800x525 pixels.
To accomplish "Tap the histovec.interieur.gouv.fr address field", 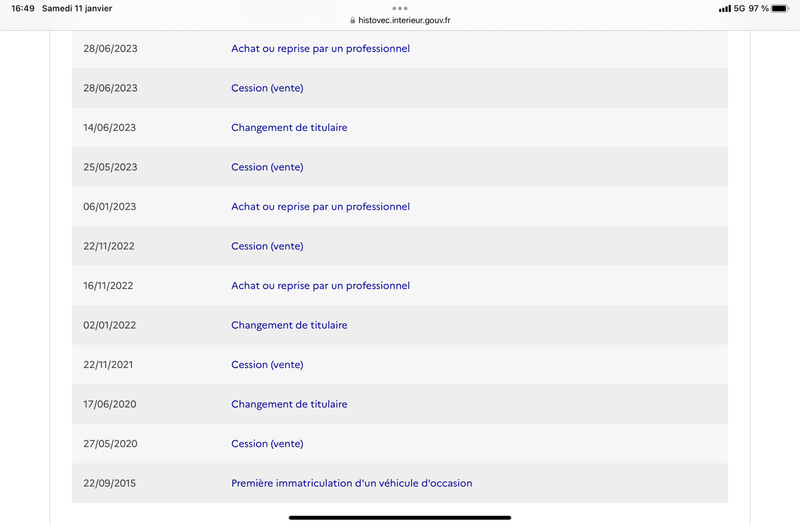I will pyautogui.click(x=400, y=20).
